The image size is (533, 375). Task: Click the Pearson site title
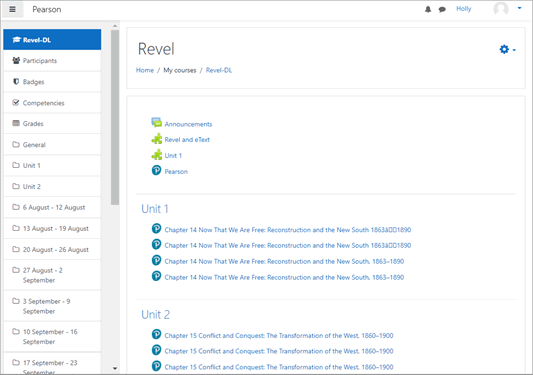pyautogui.click(x=47, y=10)
